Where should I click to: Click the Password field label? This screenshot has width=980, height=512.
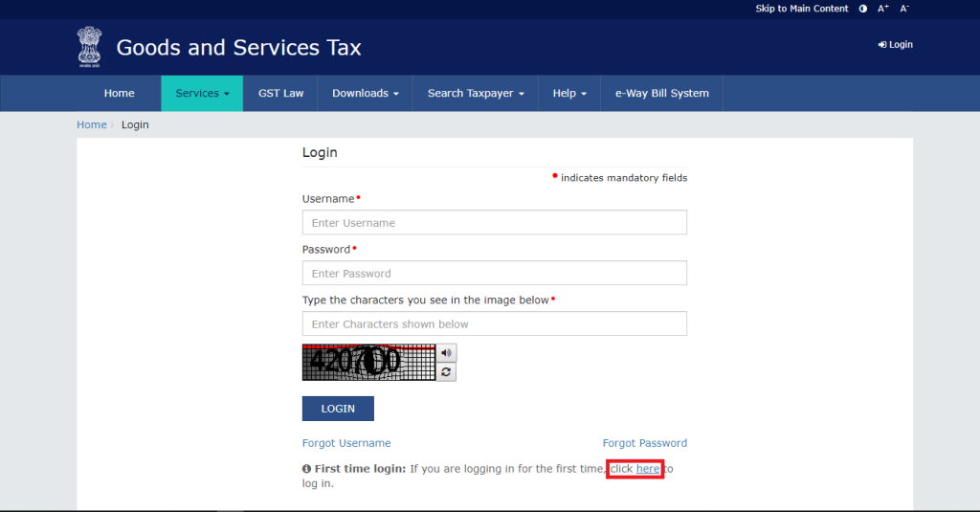pyautogui.click(x=326, y=250)
